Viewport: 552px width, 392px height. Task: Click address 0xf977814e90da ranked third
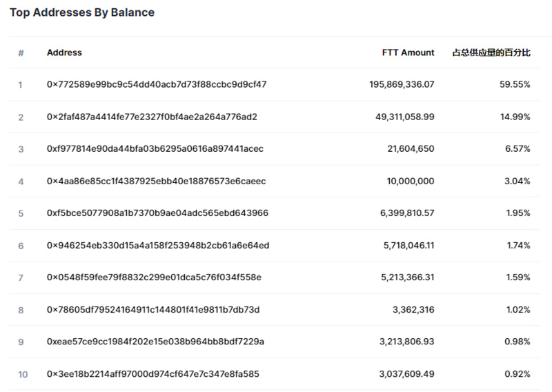click(x=155, y=149)
